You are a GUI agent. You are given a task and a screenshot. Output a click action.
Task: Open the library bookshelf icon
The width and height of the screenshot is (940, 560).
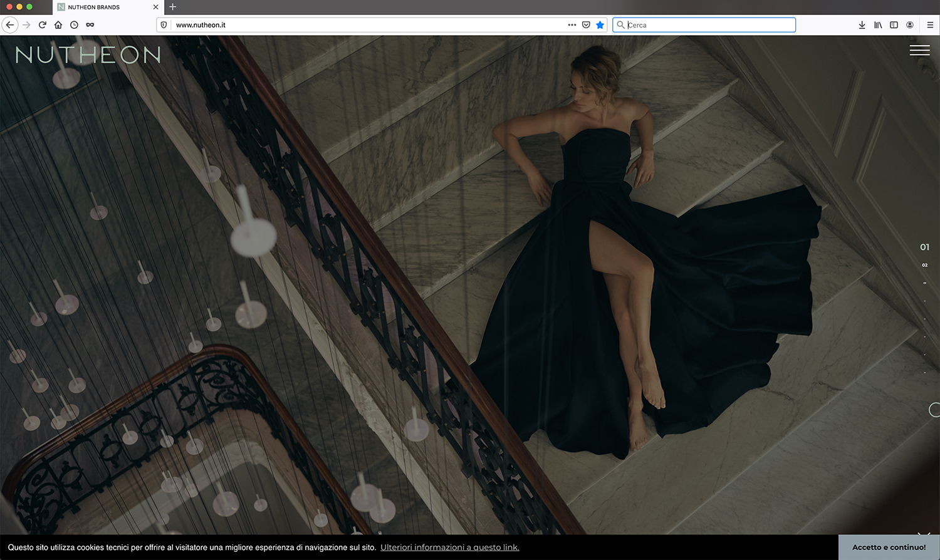[878, 25]
